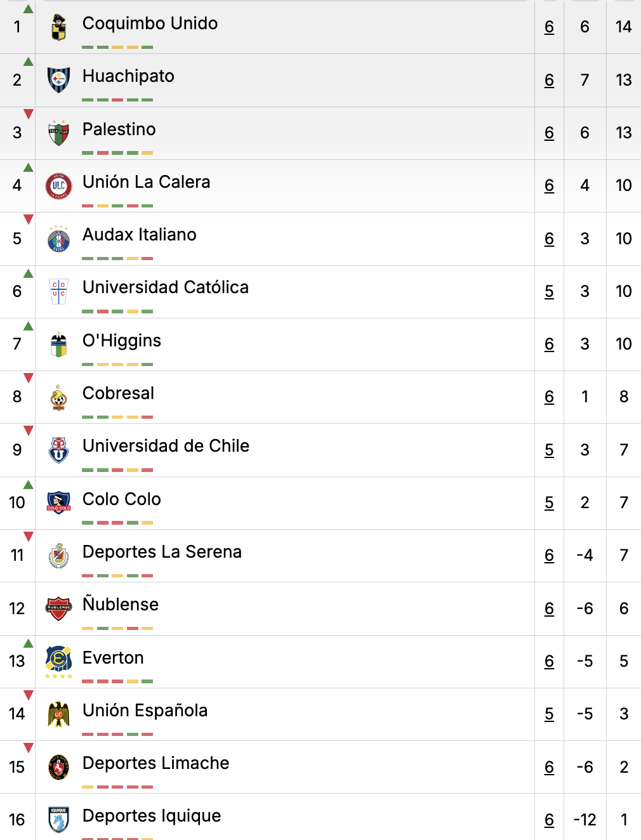Viewport: 641px width, 840px height.
Task: Click the Deportes Iquique crest
Action: click(x=58, y=819)
